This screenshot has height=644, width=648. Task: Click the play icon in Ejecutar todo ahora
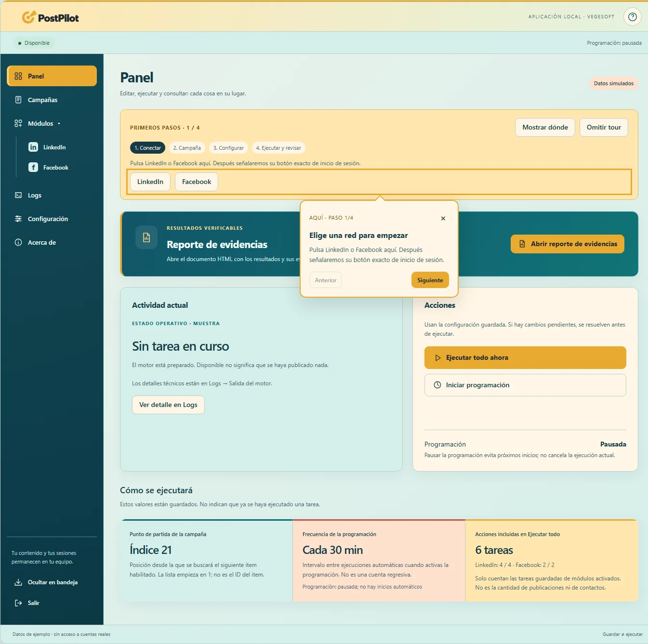(438, 358)
